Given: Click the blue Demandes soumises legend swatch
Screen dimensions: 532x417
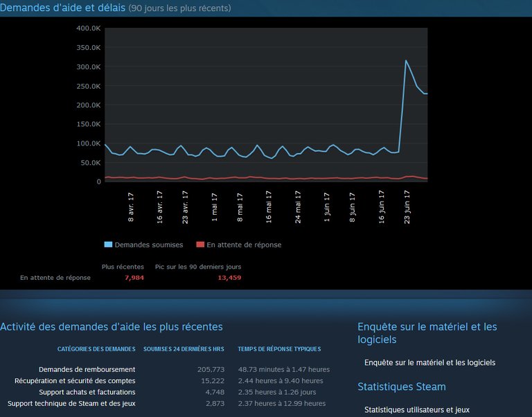Looking at the screenshot, I should tap(108, 245).
